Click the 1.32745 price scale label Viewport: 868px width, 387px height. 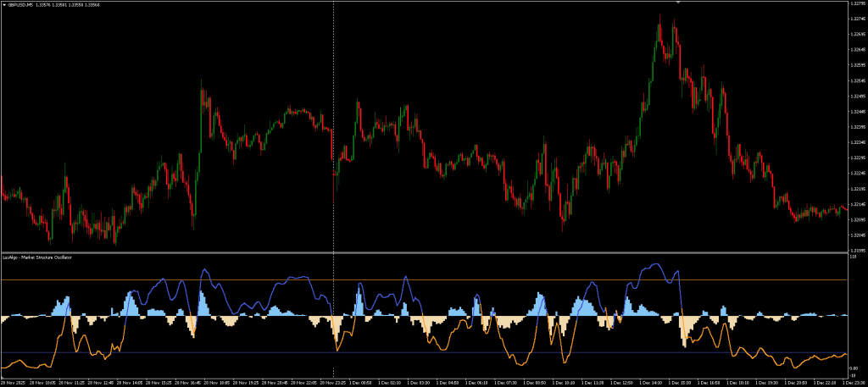pyautogui.click(x=856, y=19)
